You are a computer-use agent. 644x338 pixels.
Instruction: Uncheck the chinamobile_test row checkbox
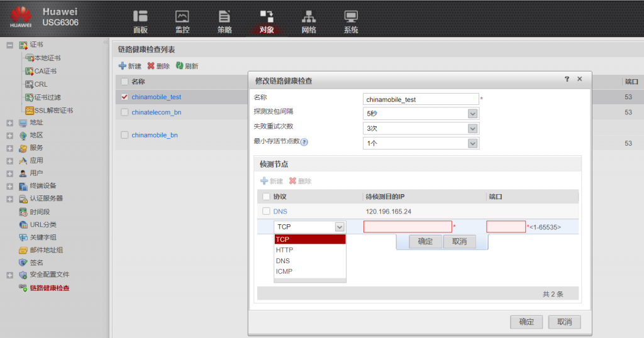coord(125,97)
